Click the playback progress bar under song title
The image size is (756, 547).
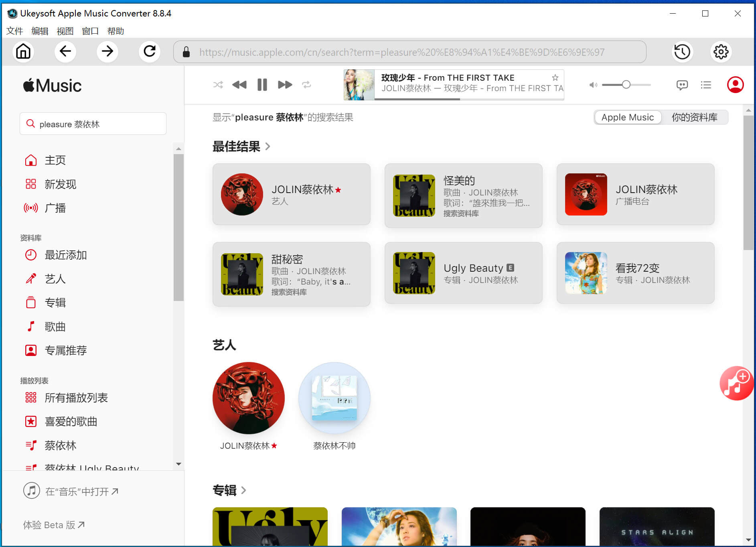pos(469,99)
